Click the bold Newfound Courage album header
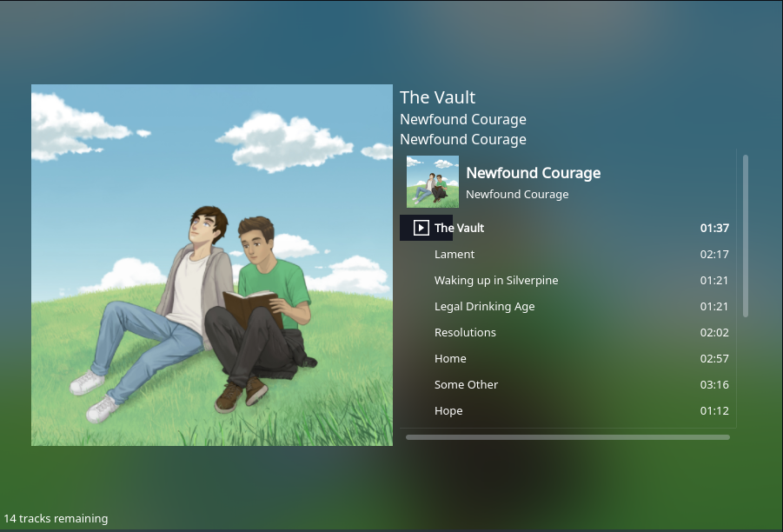The image size is (783, 532). click(x=533, y=173)
